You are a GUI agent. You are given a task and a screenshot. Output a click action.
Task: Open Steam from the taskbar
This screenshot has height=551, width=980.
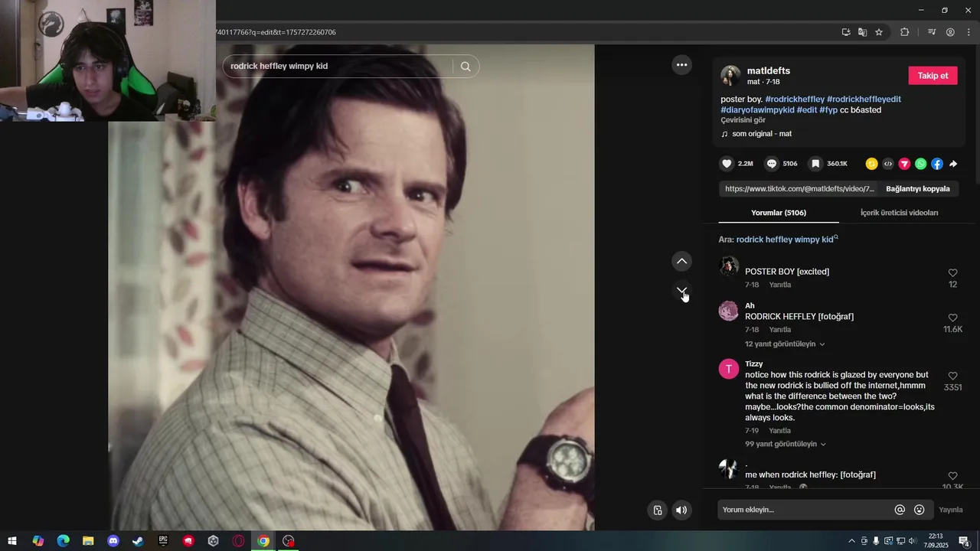click(138, 541)
